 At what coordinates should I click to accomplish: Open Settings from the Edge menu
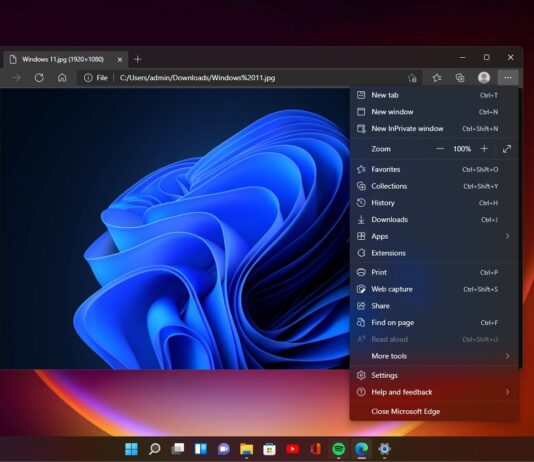point(434,375)
